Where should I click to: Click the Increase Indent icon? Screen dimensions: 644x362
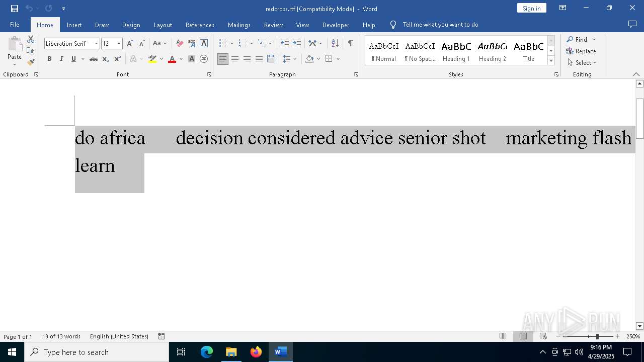296,44
